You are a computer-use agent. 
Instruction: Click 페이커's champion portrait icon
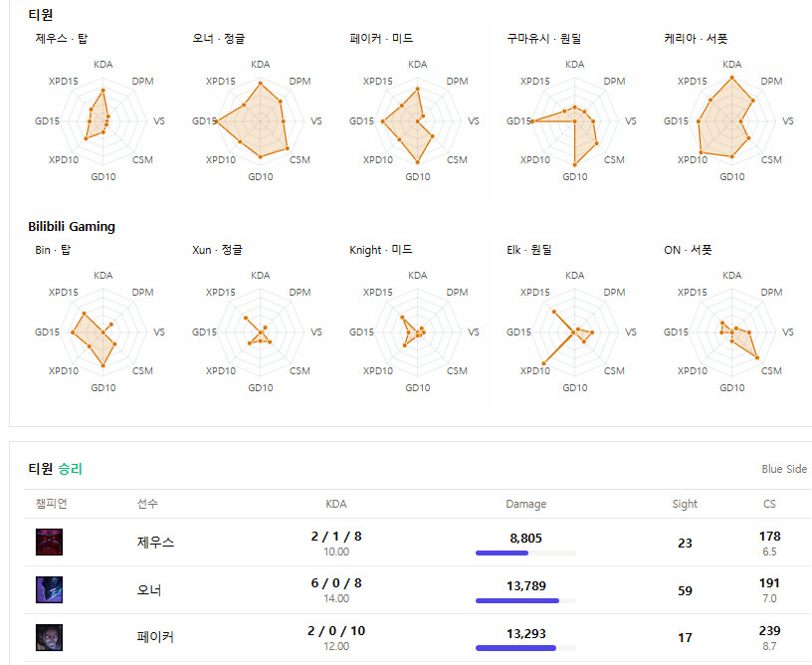point(49,637)
